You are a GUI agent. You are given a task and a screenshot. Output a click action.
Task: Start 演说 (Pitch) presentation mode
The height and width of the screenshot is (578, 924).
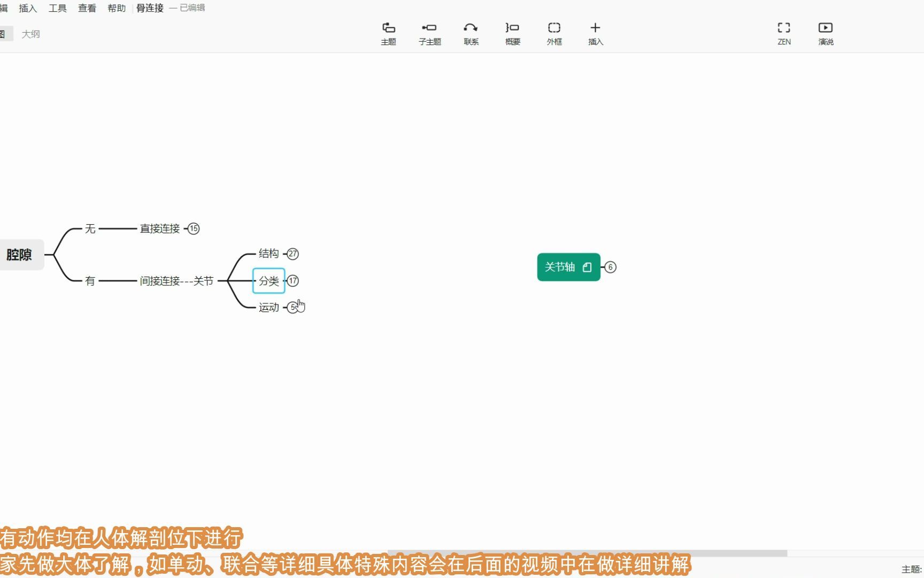pos(826,33)
